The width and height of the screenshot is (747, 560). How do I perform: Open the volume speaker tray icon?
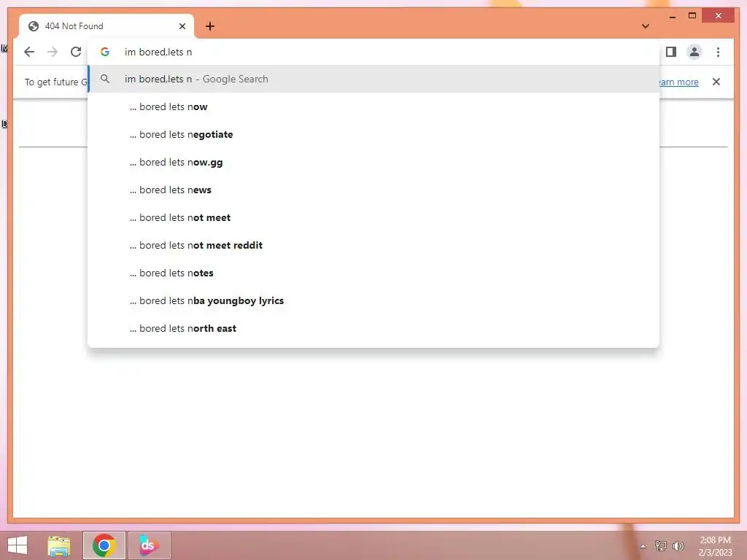click(x=678, y=545)
